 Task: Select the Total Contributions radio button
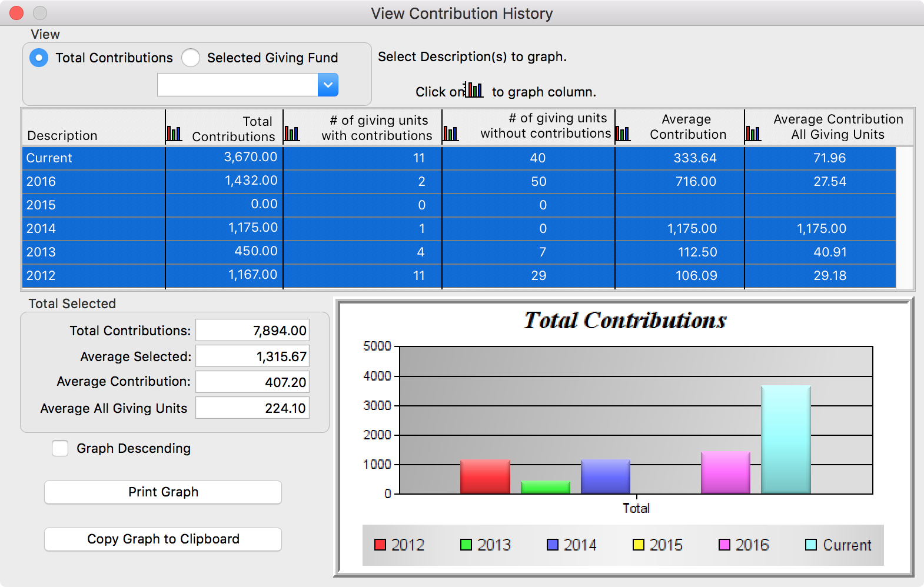coord(39,58)
